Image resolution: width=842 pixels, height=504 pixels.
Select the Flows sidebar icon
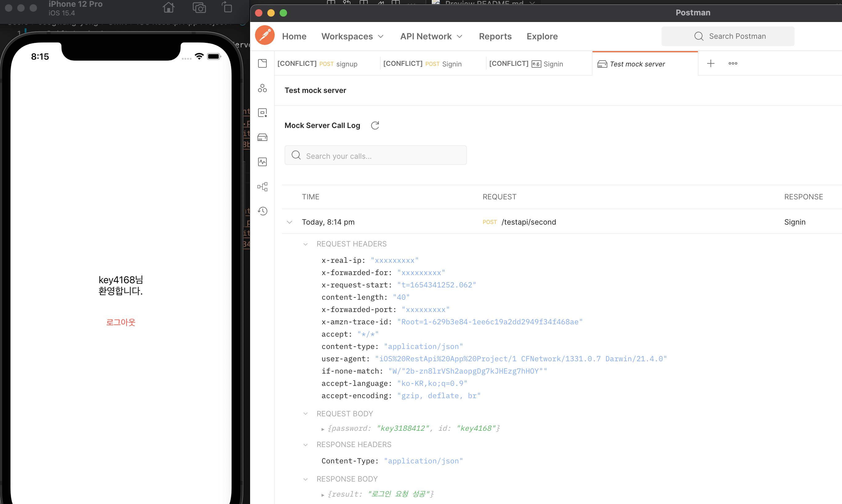[x=262, y=186]
